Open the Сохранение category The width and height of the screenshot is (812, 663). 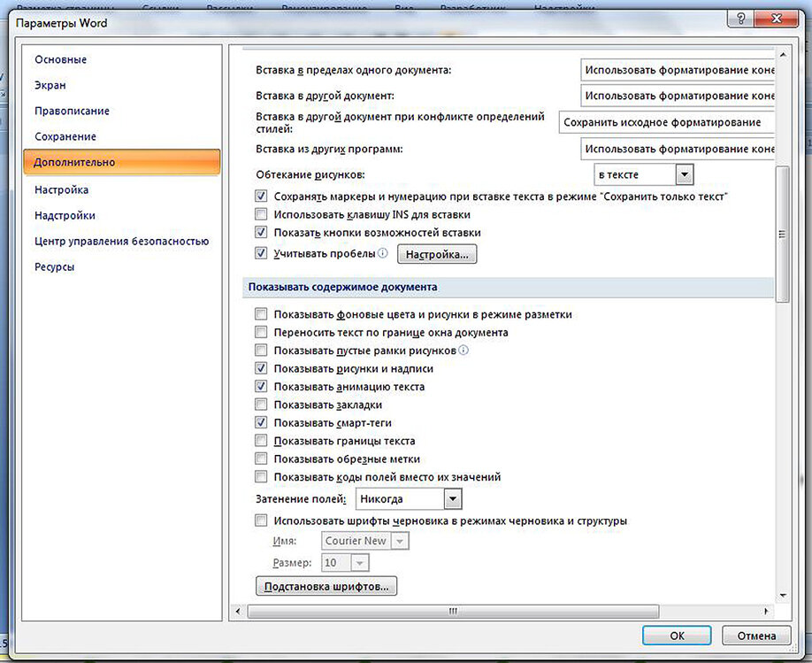point(65,137)
